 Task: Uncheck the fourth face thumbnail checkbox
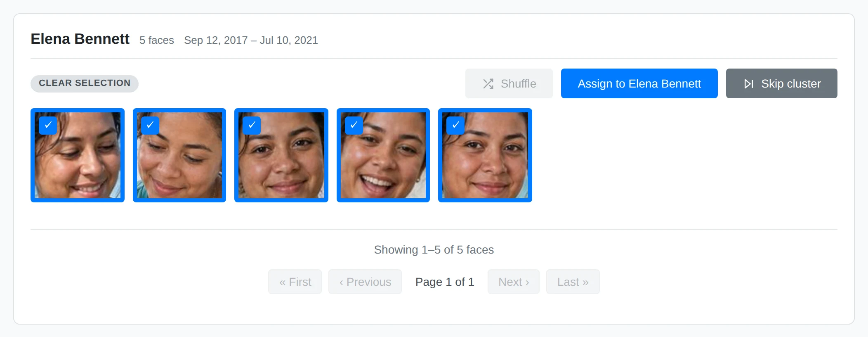tap(354, 125)
